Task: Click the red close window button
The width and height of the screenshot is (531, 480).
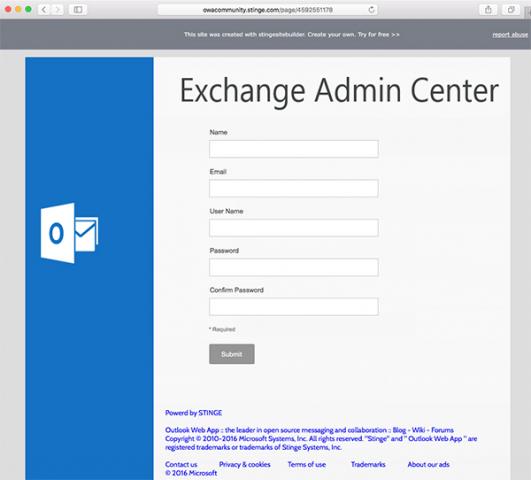Action: click(x=8, y=9)
